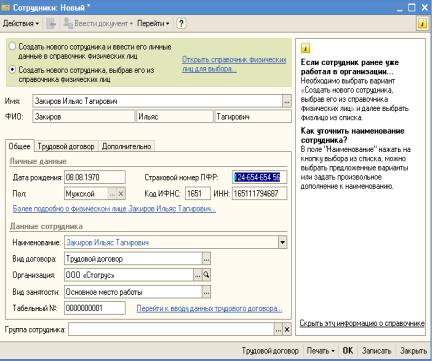Screen dimensions: 432x361
Task: Open the physical persons directory link
Action: [x=234, y=64]
